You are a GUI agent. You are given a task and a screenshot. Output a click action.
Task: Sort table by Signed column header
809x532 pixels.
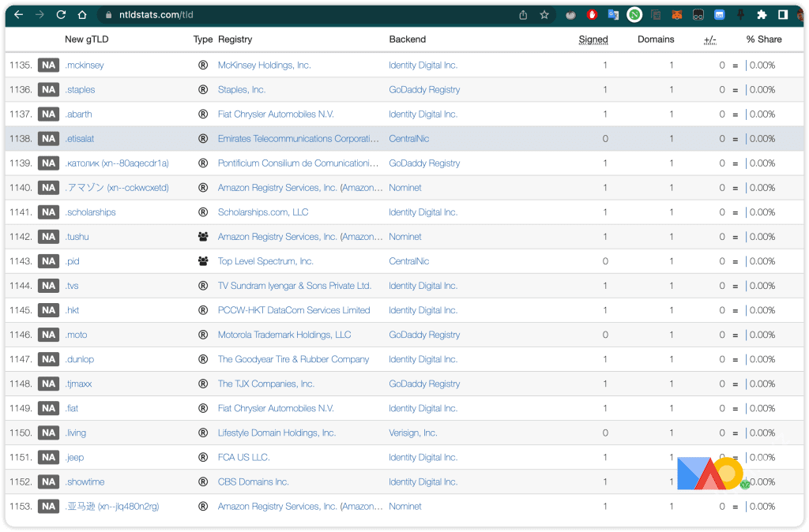tap(593, 39)
